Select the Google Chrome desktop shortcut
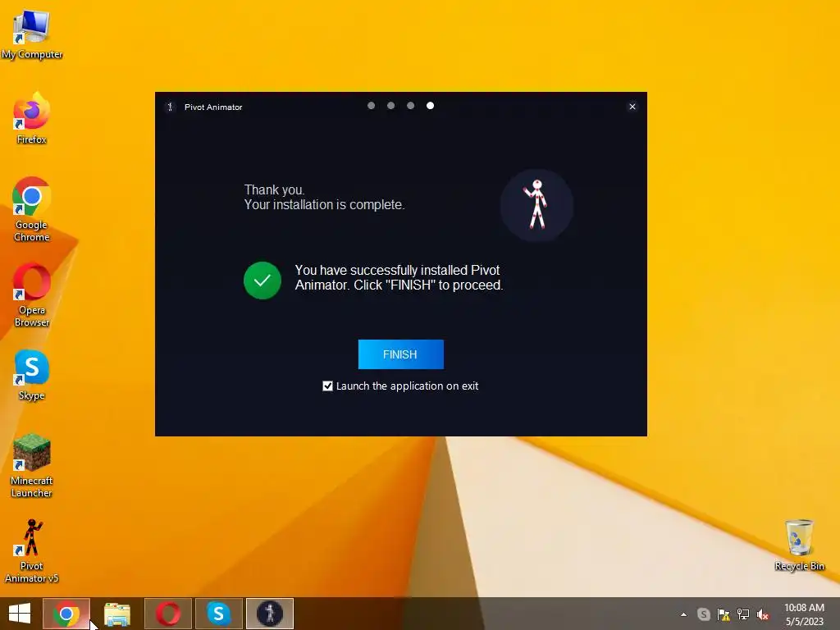840x630 pixels. (x=32, y=209)
